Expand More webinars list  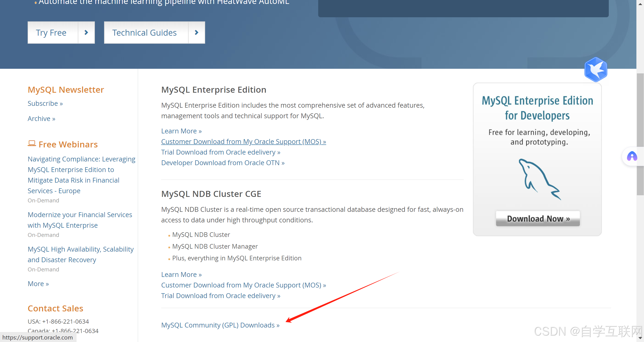(x=38, y=283)
